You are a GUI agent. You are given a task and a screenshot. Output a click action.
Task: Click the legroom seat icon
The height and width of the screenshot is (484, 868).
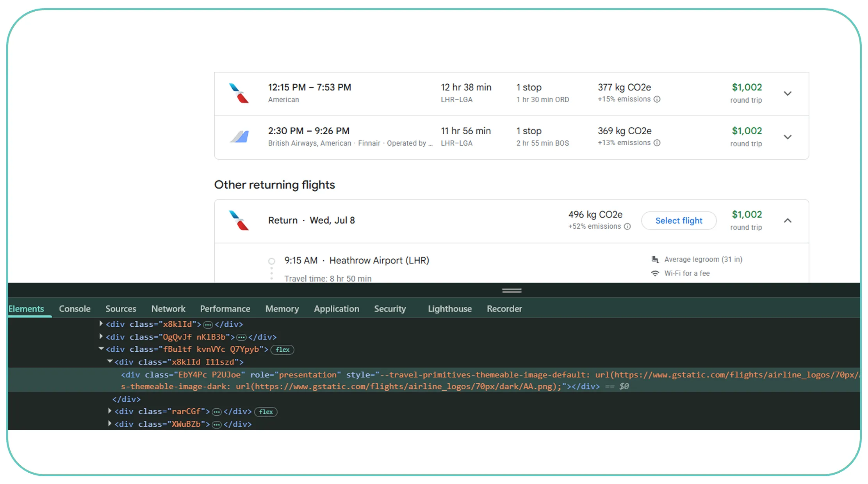[655, 259]
